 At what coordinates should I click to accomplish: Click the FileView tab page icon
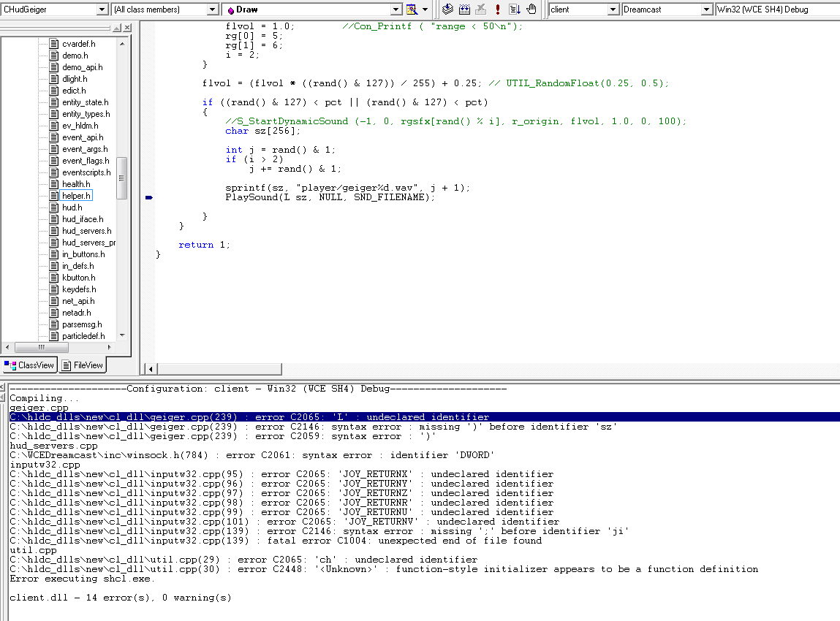[x=67, y=365]
